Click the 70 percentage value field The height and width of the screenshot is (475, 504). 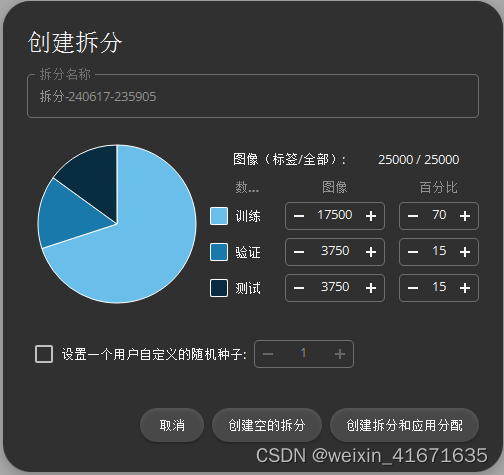coord(439,215)
